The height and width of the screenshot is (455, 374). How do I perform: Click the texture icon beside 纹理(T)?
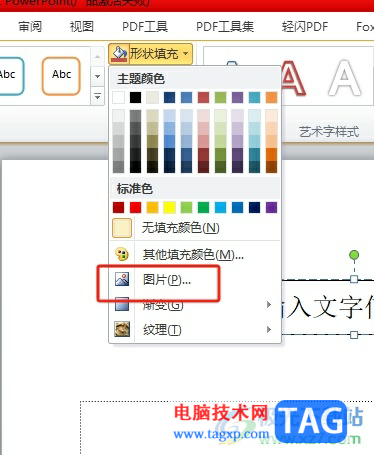coord(122,329)
